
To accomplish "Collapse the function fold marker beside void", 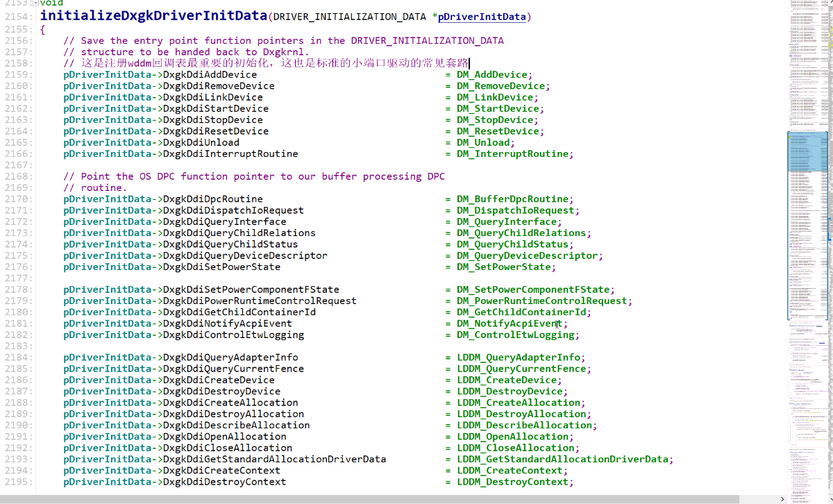I will click(x=35, y=3).
